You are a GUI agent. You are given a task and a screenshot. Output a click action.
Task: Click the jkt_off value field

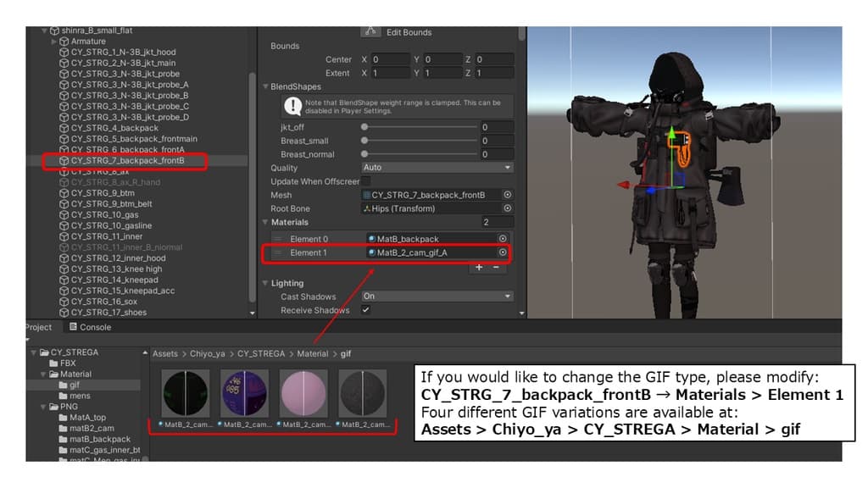pyautogui.click(x=497, y=127)
